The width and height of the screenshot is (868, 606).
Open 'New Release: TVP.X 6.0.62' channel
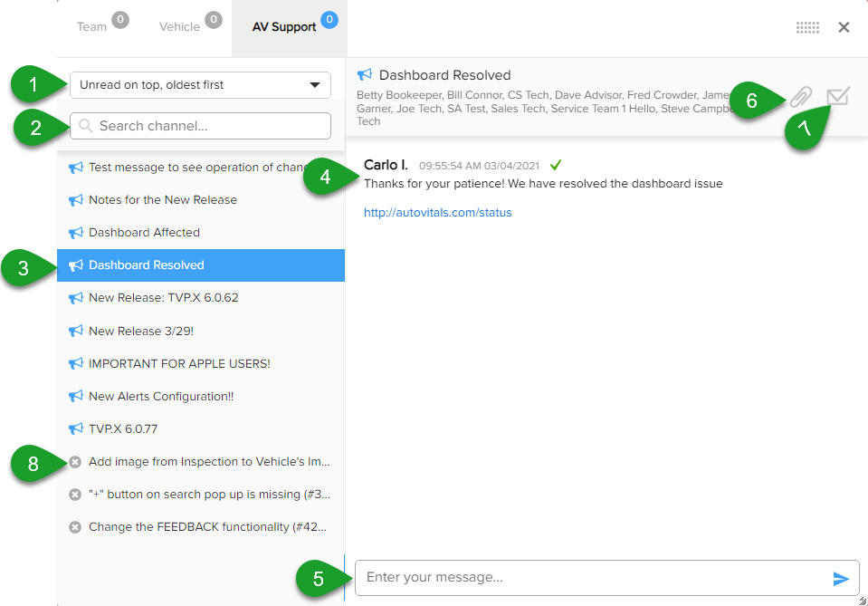pyautogui.click(x=200, y=298)
